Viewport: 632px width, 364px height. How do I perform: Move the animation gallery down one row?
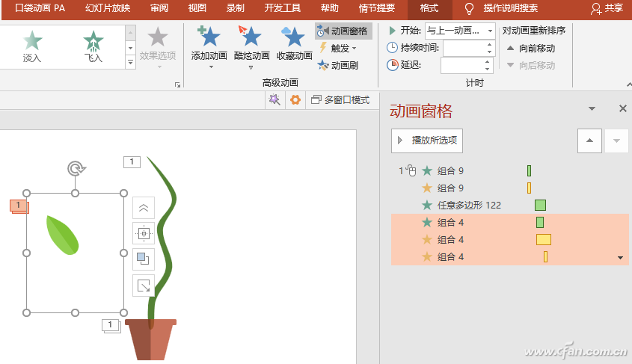pos(130,48)
